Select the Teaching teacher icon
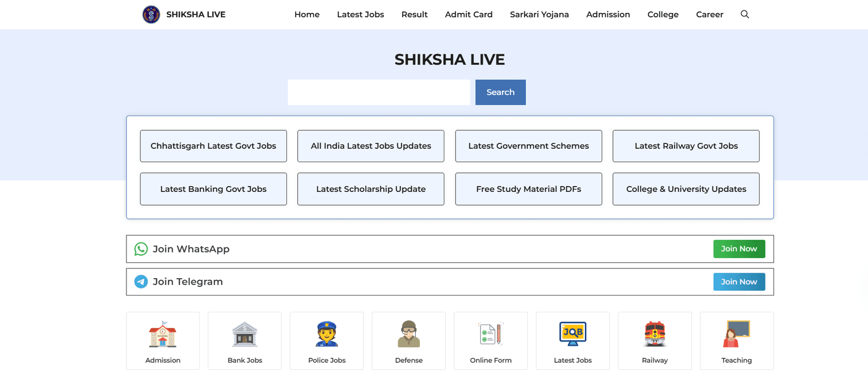The image size is (868, 378). 737,334
